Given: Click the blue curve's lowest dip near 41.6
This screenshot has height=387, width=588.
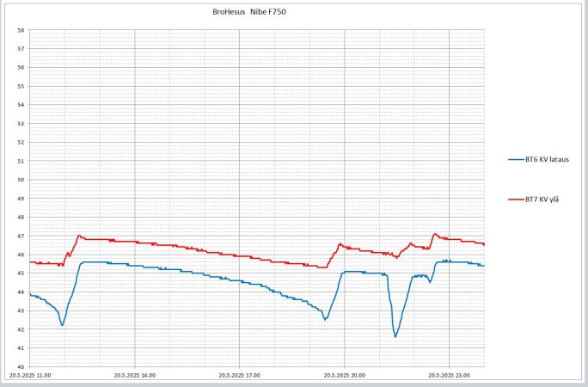Looking at the screenshot, I should 395,336.
